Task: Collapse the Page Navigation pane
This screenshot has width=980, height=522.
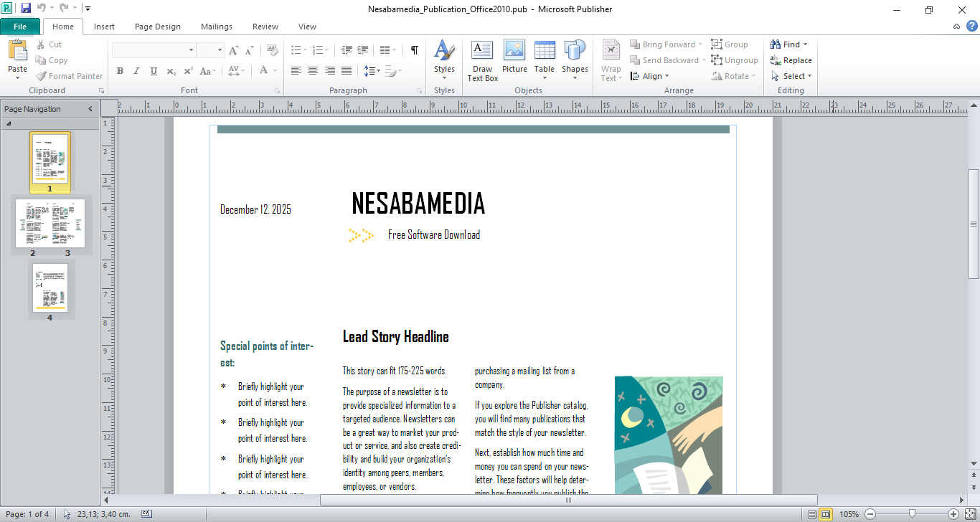Action: click(x=90, y=109)
